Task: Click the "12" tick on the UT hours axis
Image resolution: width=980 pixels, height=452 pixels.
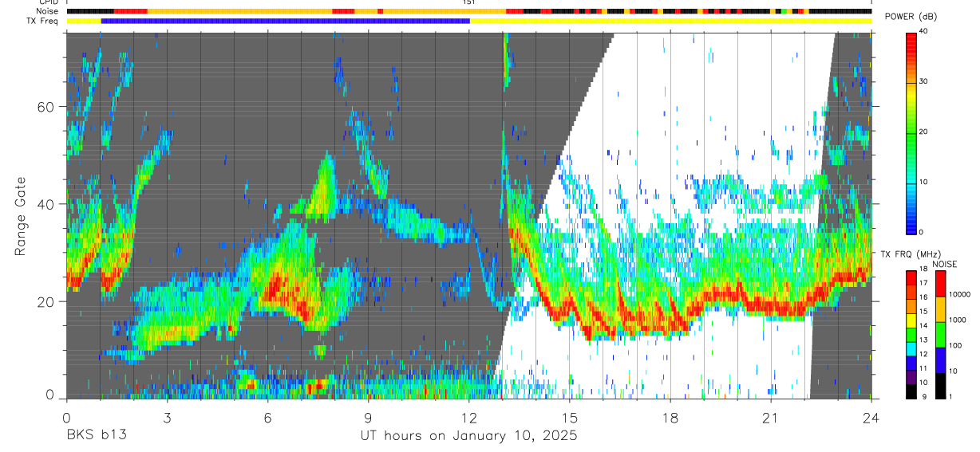Action: [468, 419]
